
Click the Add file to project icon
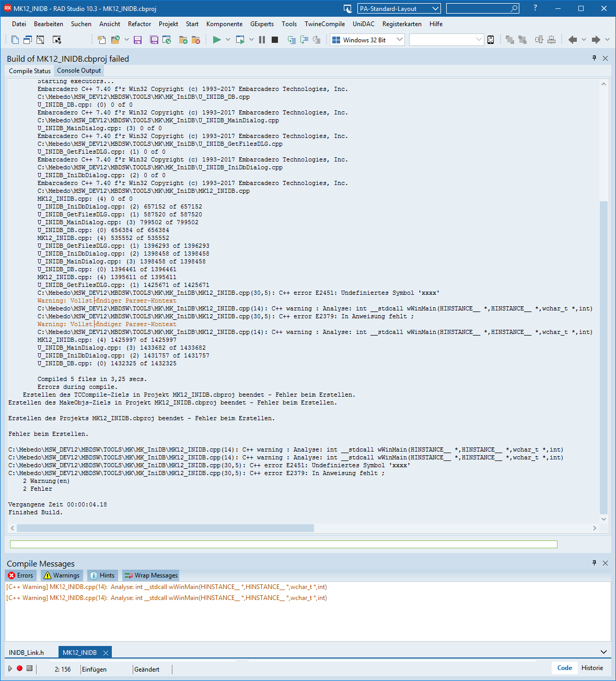click(x=183, y=40)
